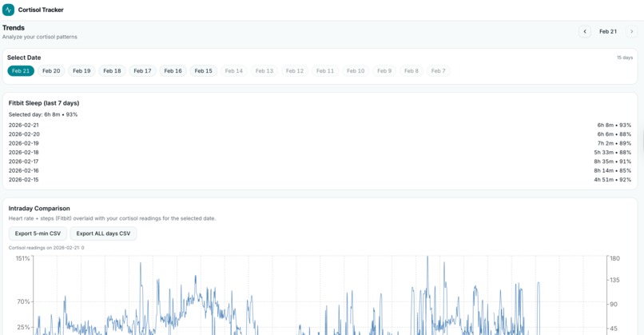Click the '4h 51m • 92%' sleep value
The height and width of the screenshot is (335, 644).
[612, 180]
